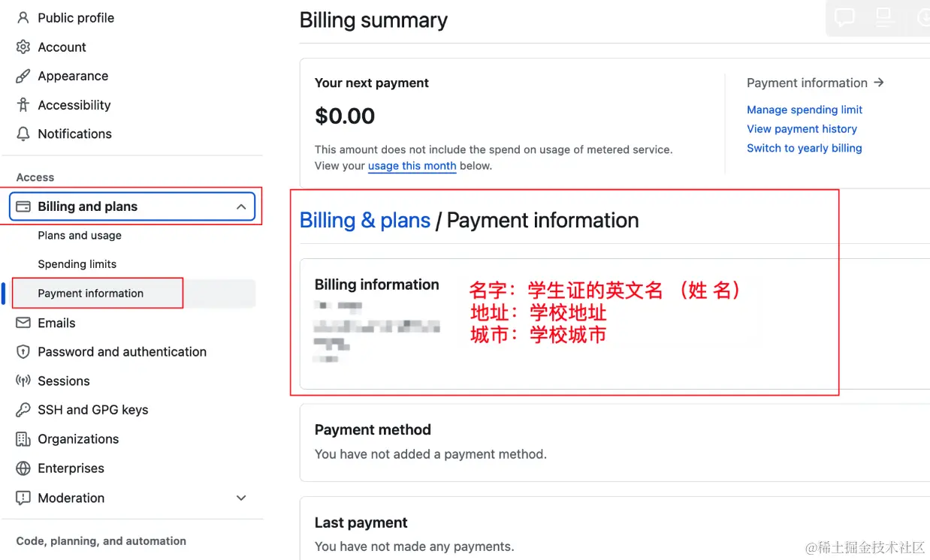Viewport: 930px width, 560px height.
Task: Click the Manage spending limit link
Action: point(805,110)
